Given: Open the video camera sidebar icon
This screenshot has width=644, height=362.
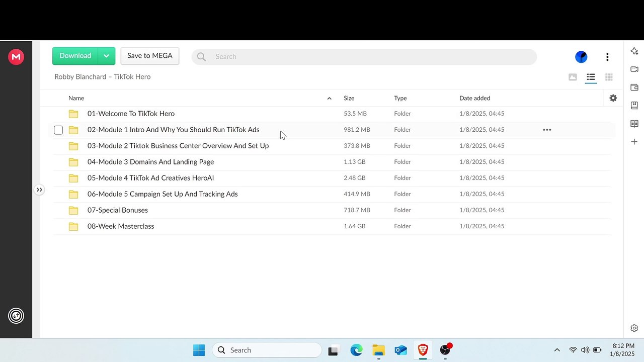Looking at the screenshot, I should pos(634,69).
